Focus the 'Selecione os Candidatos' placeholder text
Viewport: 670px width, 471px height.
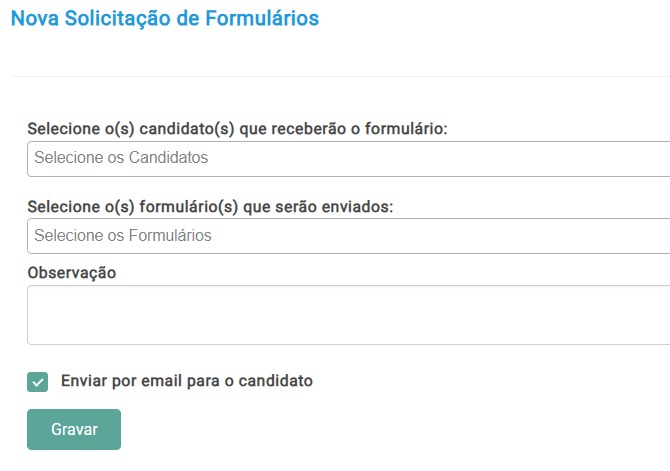click(121, 158)
